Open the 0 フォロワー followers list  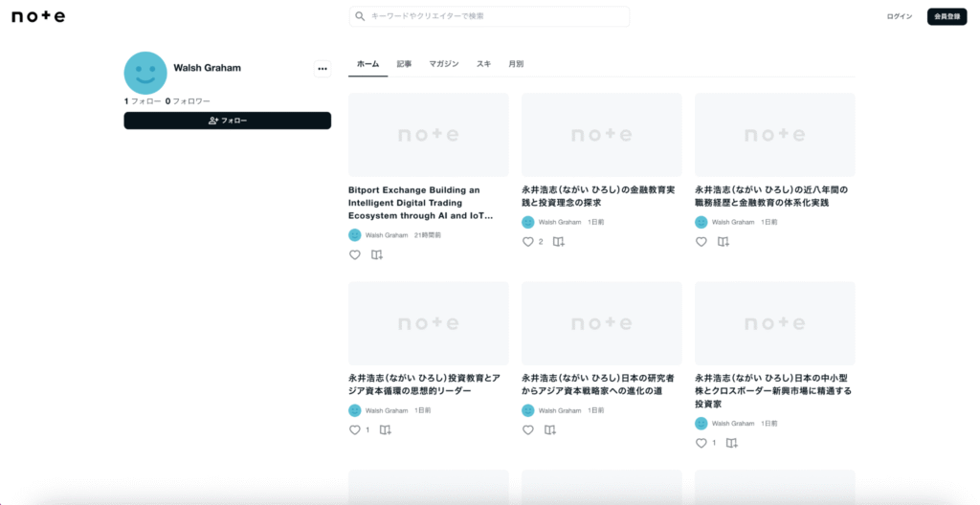click(x=188, y=101)
